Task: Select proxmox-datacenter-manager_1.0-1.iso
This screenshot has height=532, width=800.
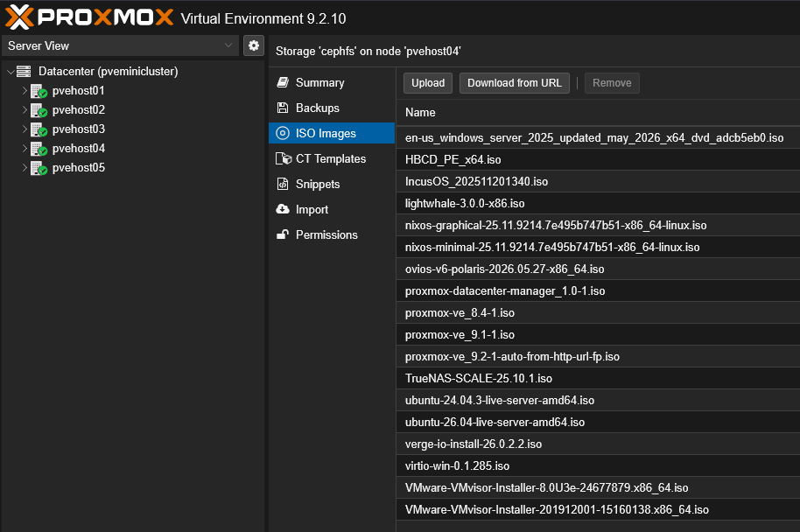Action: pos(598,290)
